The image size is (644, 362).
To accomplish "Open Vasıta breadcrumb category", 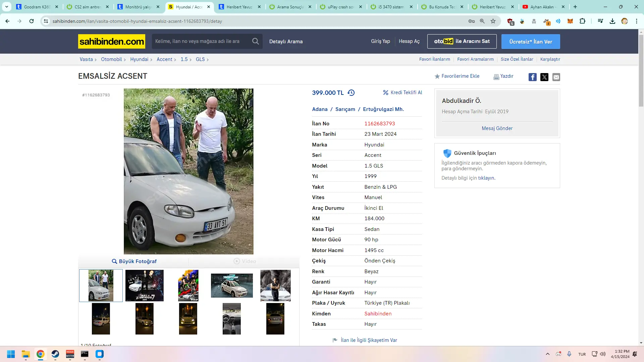I will coord(86,59).
